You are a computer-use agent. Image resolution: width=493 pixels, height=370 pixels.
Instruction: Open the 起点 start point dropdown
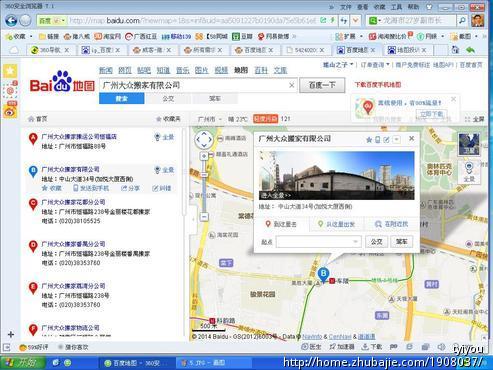tap(355, 241)
